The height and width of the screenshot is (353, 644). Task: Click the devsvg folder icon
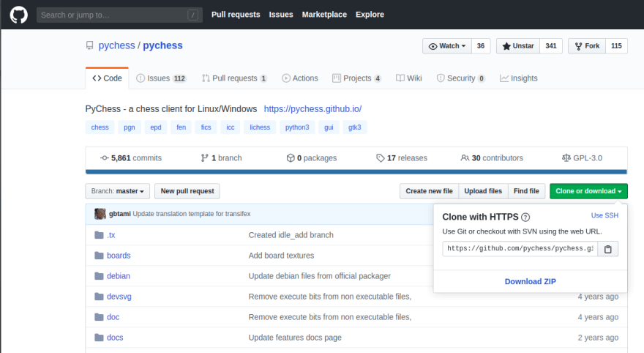(x=99, y=297)
